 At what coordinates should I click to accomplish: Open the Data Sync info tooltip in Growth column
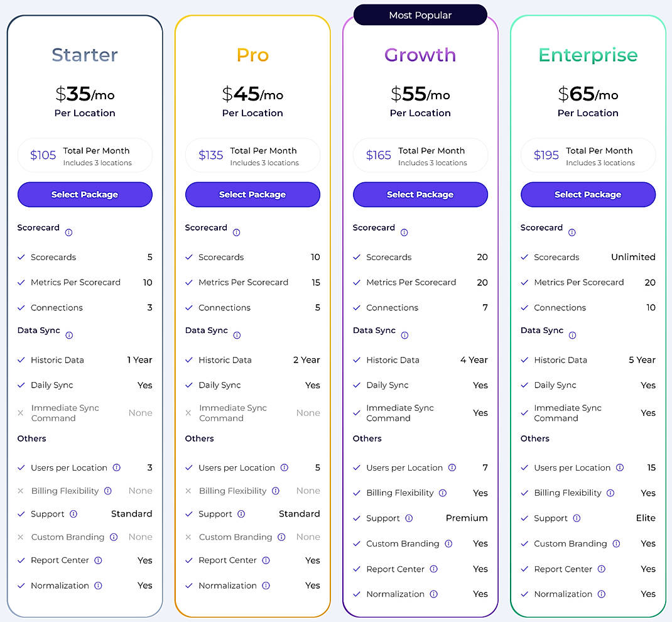(x=404, y=336)
